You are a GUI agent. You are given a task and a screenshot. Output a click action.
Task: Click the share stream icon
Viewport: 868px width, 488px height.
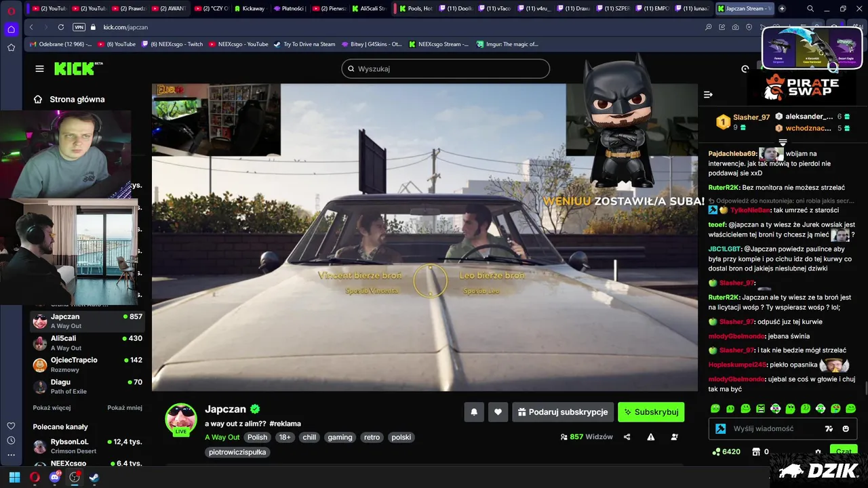(x=627, y=437)
